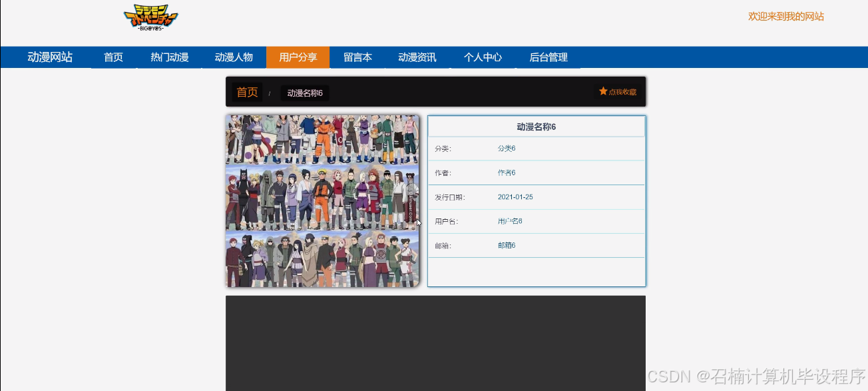Click the Digimon logo image
The height and width of the screenshot is (391, 868).
pos(151,18)
